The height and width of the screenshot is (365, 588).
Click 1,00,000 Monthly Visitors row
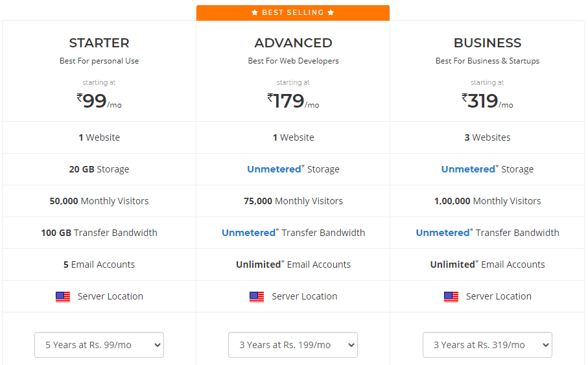pos(487,201)
